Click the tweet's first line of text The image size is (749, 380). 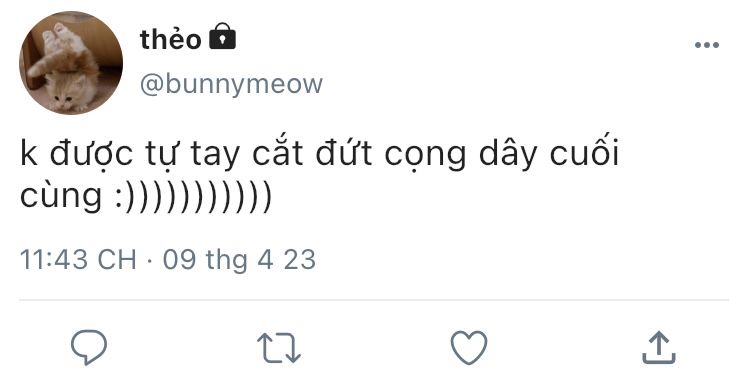320,154
